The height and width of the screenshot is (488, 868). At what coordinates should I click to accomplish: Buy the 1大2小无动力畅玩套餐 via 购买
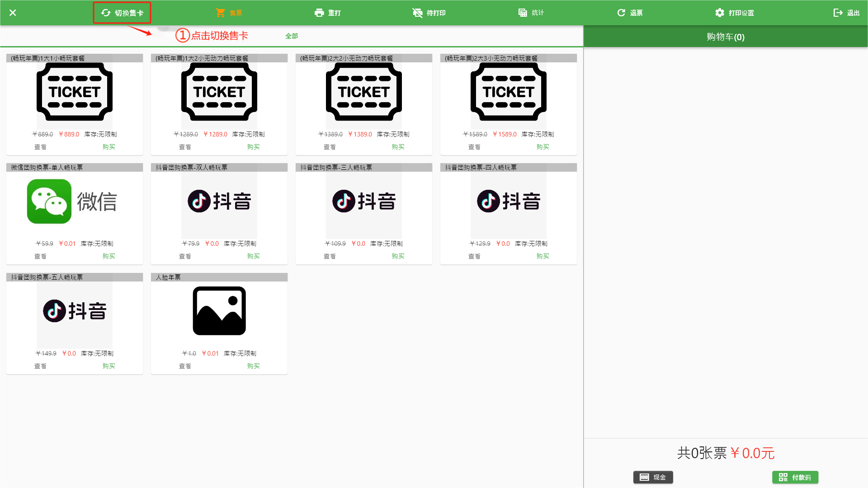pos(253,147)
